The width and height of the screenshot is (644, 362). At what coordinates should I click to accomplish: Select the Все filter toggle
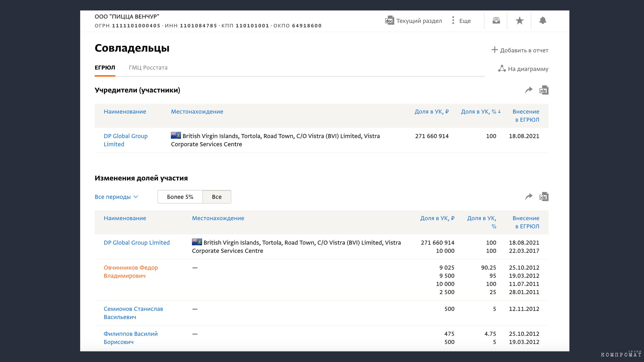pos(217,197)
